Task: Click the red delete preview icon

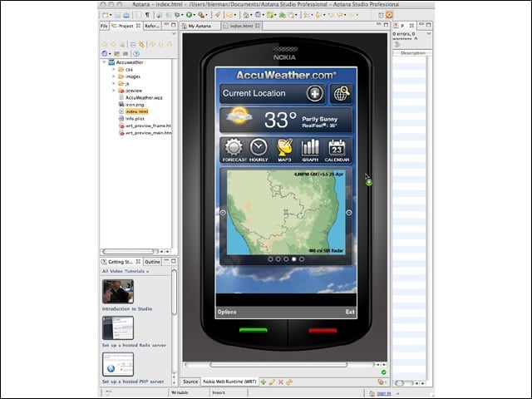Action: [281, 382]
